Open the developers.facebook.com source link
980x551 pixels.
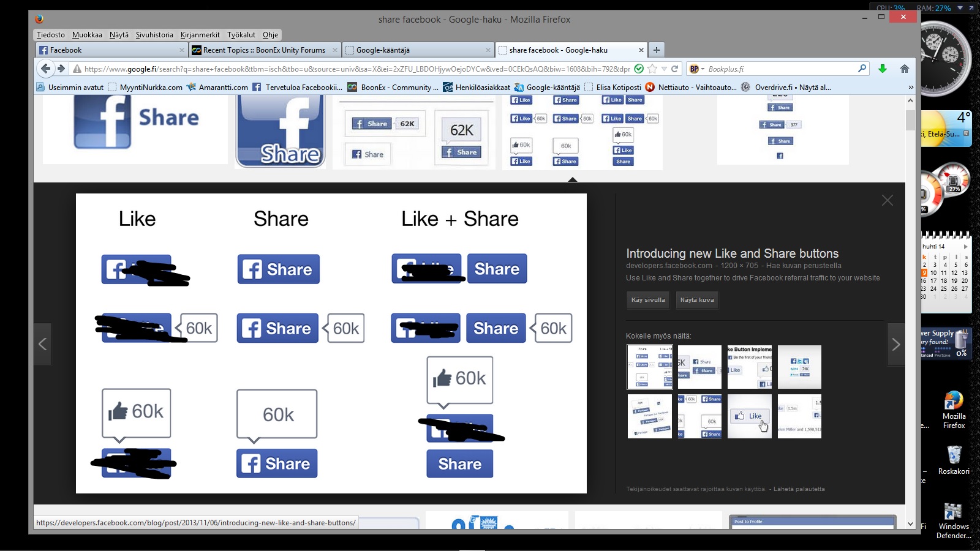point(669,266)
